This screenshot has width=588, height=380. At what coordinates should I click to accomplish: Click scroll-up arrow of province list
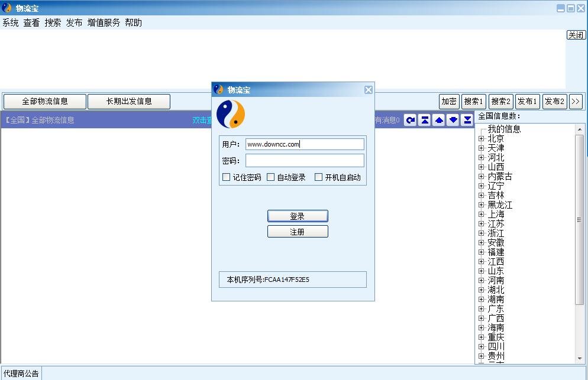pyautogui.click(x=580, y=129)
